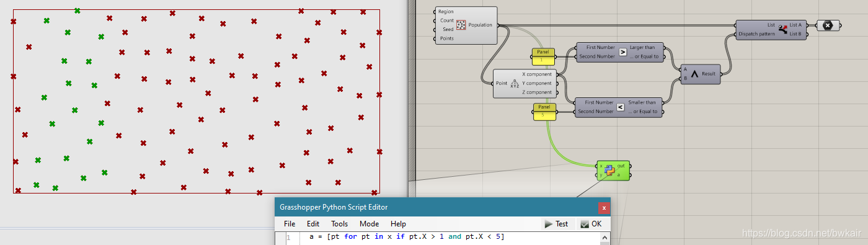Close the Grasshopper Python Script Editor
This screenshot has height=245, width=868.
coord(603,208)
